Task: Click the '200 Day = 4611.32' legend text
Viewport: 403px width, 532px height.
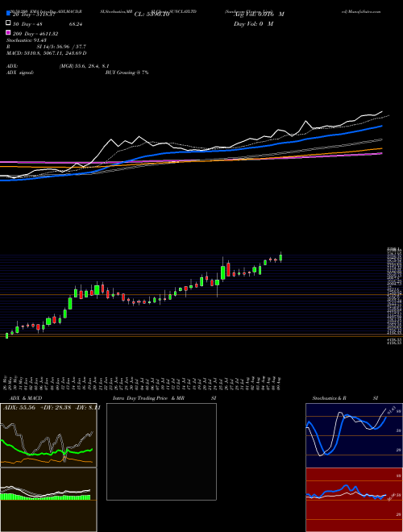Action: pyautogui.click(x=35, y=34)
